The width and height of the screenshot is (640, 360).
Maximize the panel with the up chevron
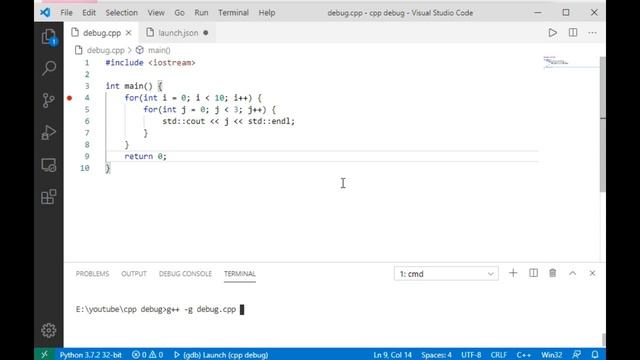(x=573, y=273)
